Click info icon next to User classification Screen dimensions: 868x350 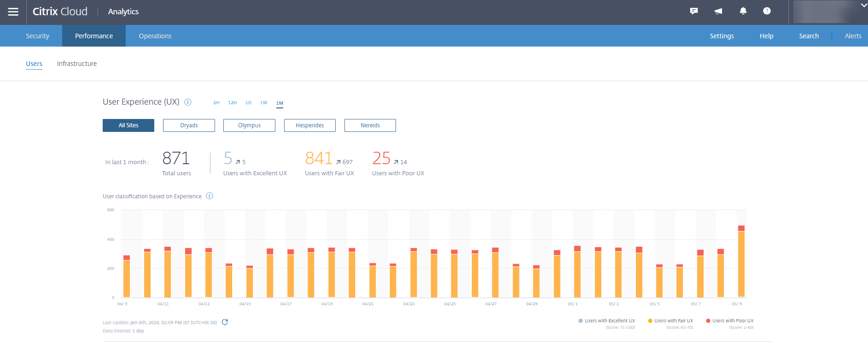[210, 196]
